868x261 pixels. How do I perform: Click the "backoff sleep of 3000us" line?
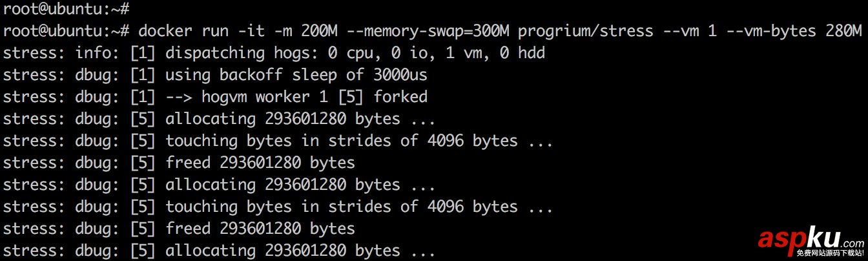pos(296,74)
